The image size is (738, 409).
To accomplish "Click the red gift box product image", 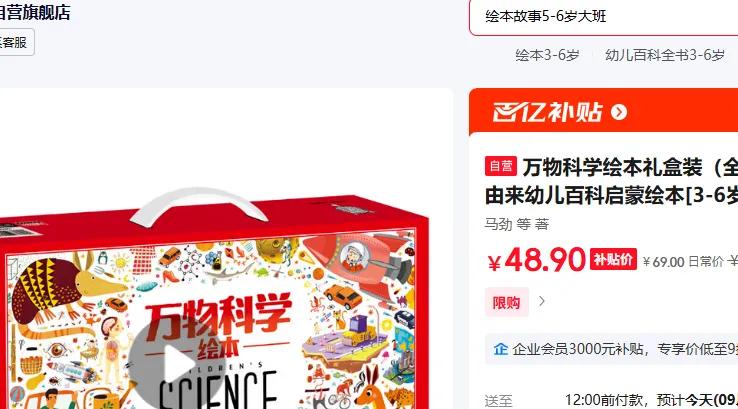I will point(212,301).
